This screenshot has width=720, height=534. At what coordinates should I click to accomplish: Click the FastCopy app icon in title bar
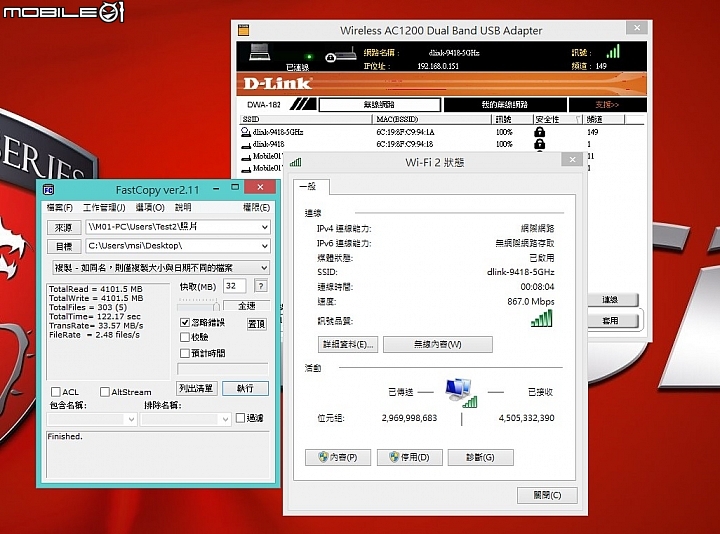point(49,190)
